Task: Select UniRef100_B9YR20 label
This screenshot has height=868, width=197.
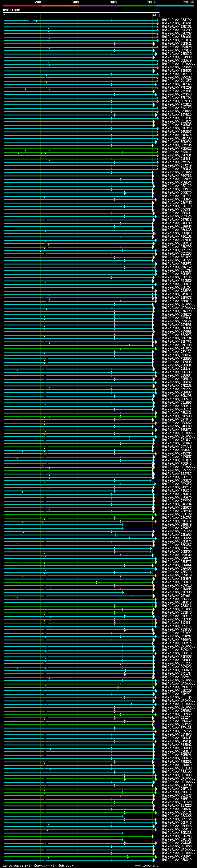Action: coord(177,115)
